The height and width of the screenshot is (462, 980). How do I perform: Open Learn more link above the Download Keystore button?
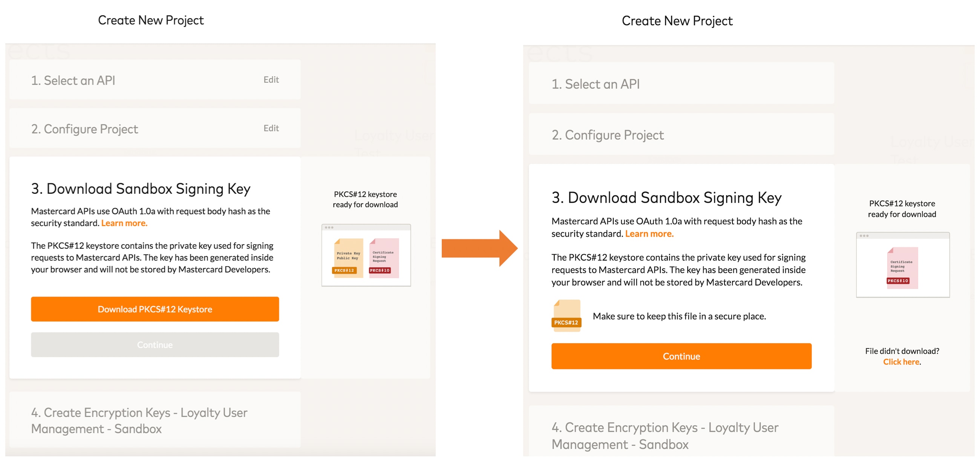pos(124,223)
